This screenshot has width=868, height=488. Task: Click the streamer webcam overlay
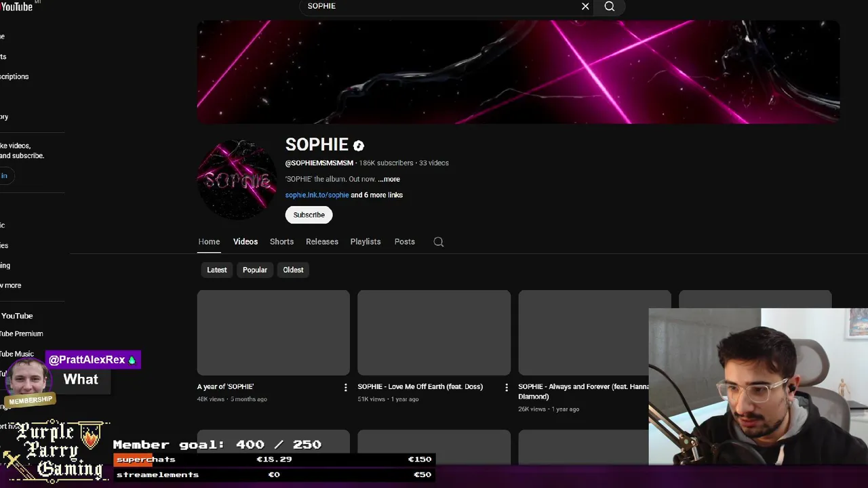(758, 386)
